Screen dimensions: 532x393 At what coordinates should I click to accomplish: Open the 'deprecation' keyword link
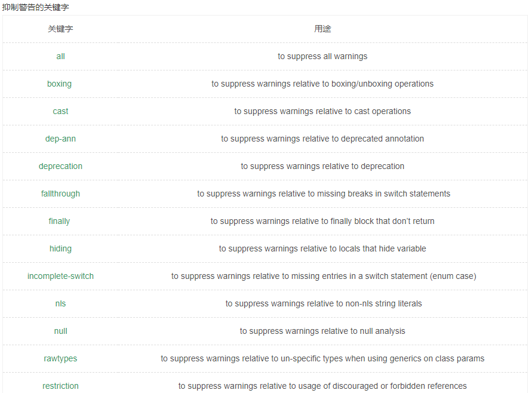click(60, 166)
